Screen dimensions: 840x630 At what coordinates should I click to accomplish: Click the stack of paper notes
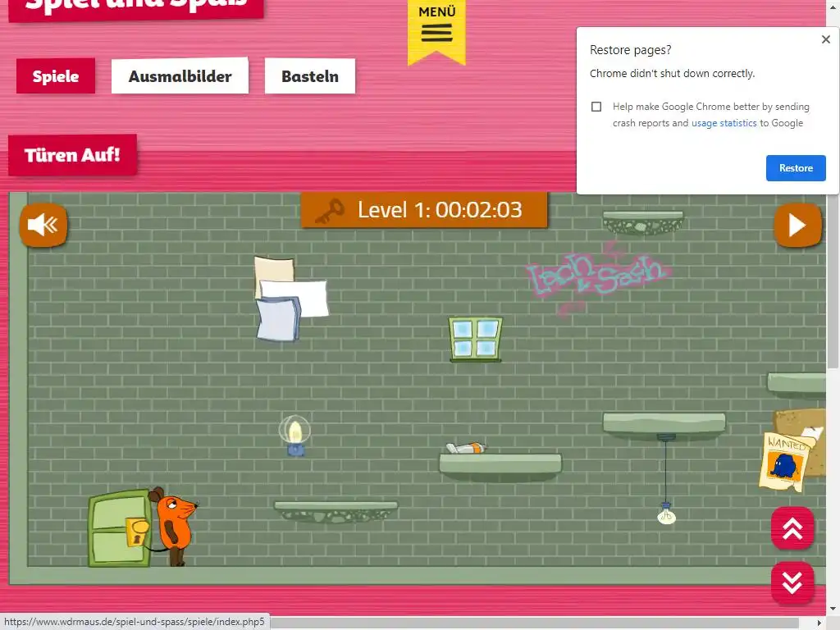click(x=290, y=299)
